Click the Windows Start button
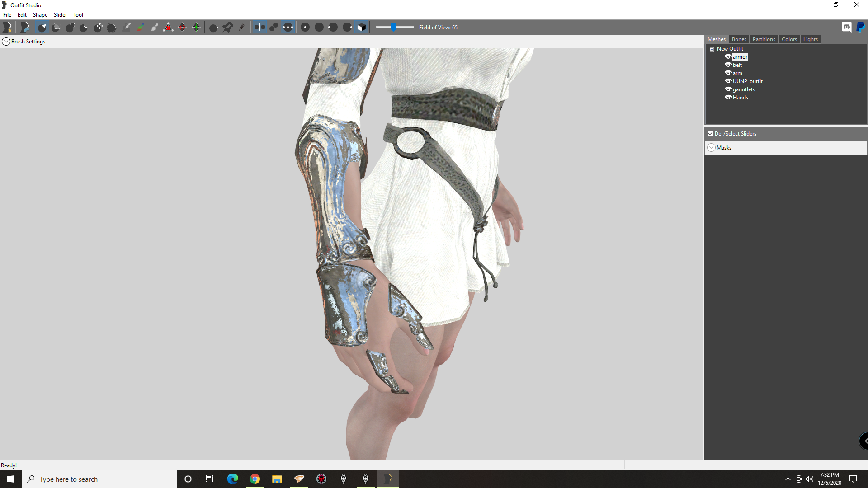Image resolution: width=868 pixels, height=488 pixels. coord(11,479)
